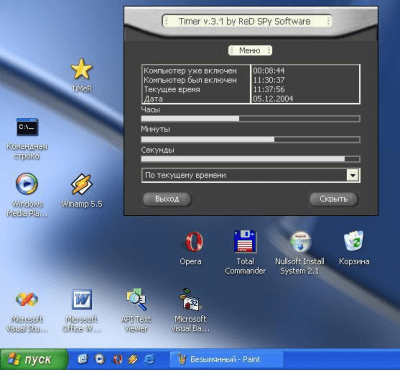
Task: Click the Выход button in Timer
Action: (x=167, y=199)
